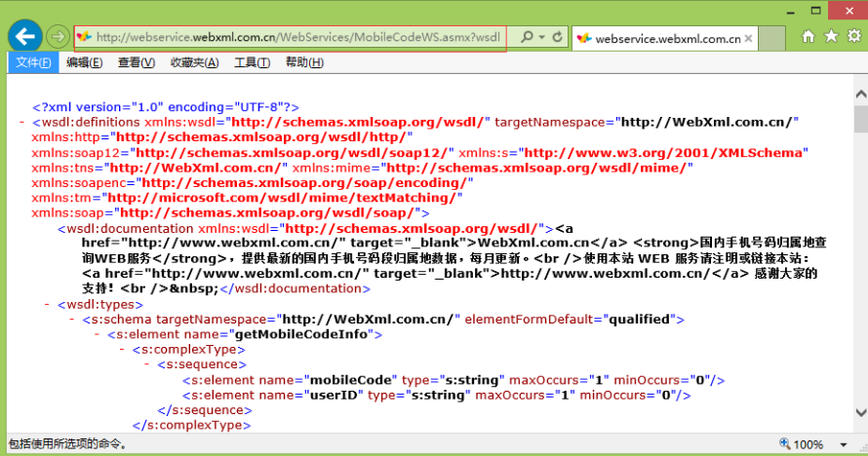Open the 文件(F) menu
The width and height of the screenshot is (868, 456).
pyautogui.click(x=33, y=62)
